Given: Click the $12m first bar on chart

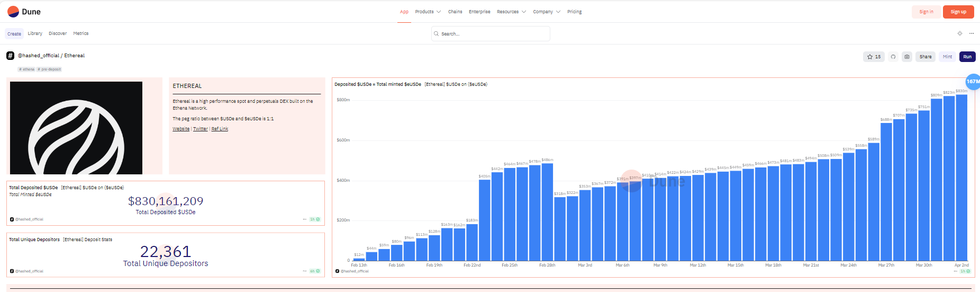Looking at the screenshot, I should click(x=359, y=259).
